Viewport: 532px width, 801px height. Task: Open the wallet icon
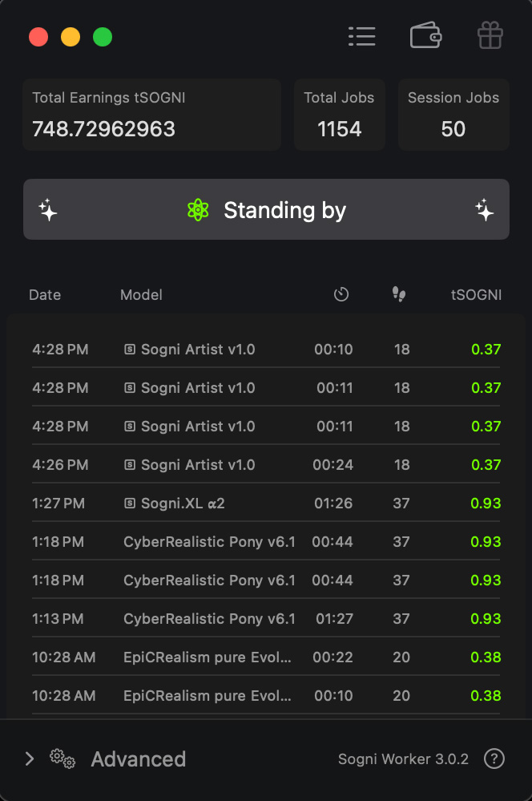click(425, 36)
